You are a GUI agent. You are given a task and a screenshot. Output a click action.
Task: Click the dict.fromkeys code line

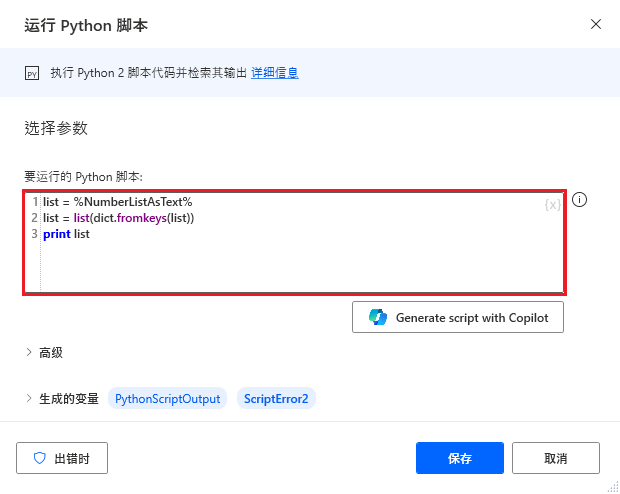[x=118, y=218]
